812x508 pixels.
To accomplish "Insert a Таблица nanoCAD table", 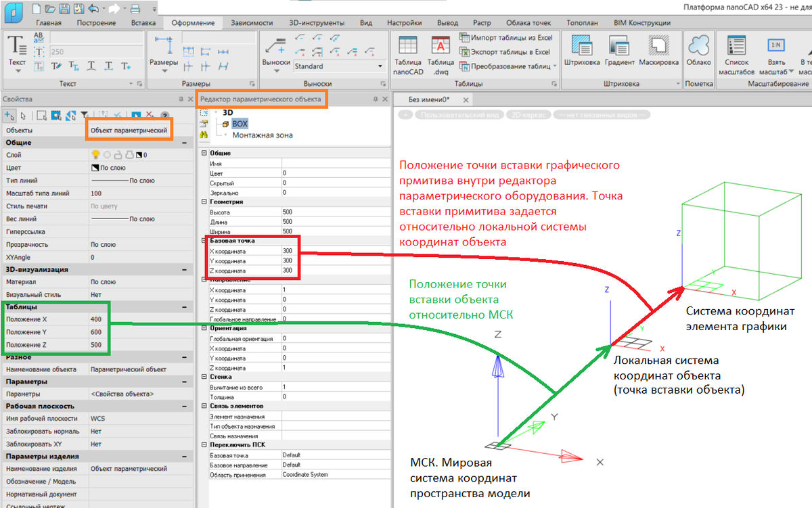I will 408,55.
